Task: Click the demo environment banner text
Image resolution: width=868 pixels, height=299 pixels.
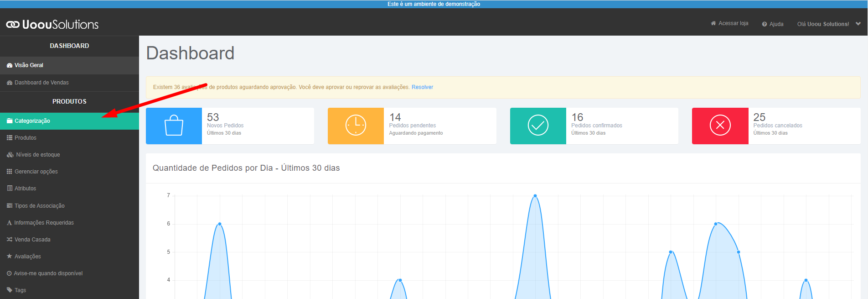Action: click(x=434, y=4)
